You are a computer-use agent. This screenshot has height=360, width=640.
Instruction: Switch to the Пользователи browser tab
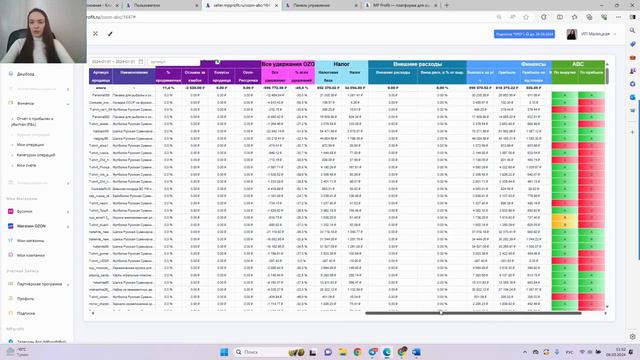tap(161, 5)
